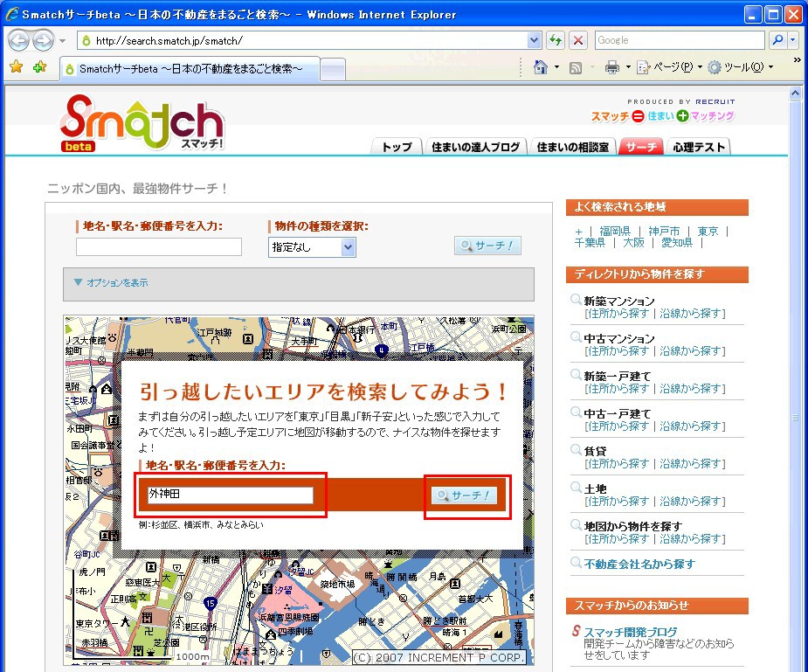Click the Add to Favorites icon
The height and width of the screenshot is (672, 808).
[39, 67]
